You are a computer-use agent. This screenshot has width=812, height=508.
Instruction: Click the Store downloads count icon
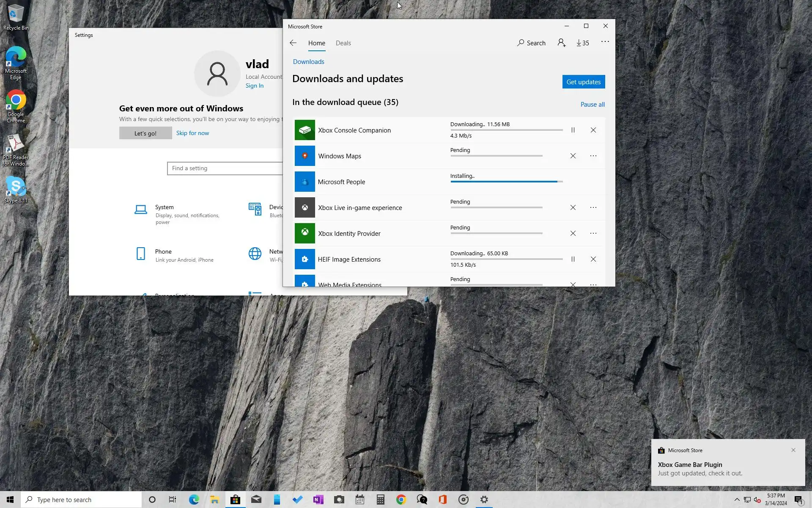(582, 43)
